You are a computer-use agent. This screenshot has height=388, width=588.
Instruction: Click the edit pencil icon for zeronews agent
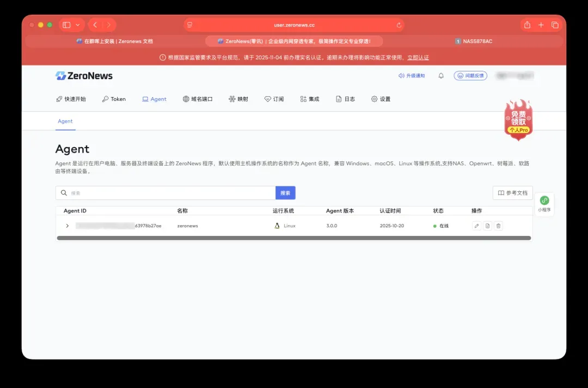[477, 226]
